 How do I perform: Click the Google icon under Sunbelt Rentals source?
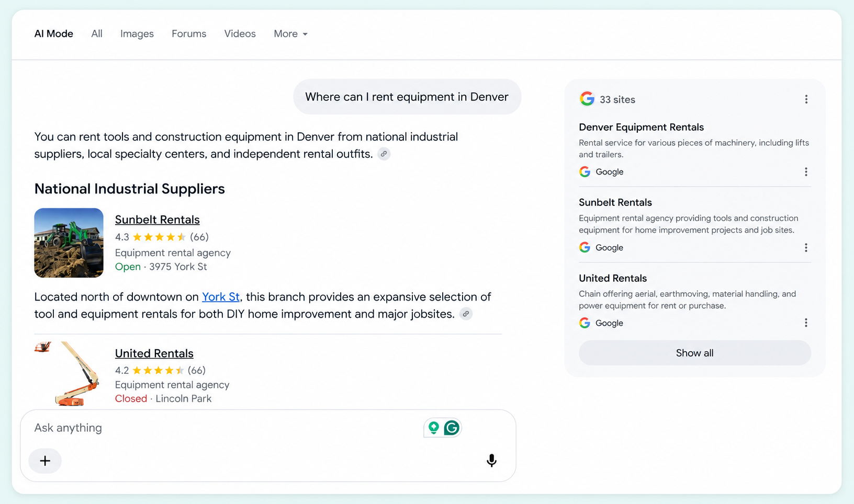[x=585, y=247]
